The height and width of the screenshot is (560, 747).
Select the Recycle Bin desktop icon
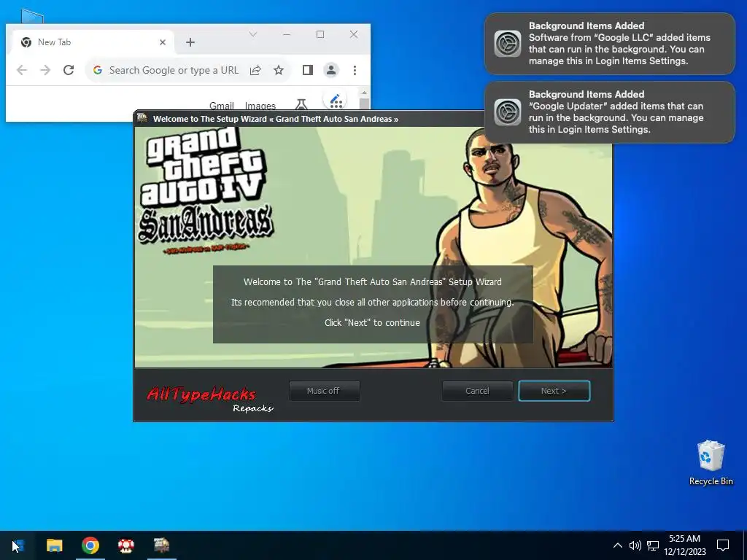(x=711, y=462)
